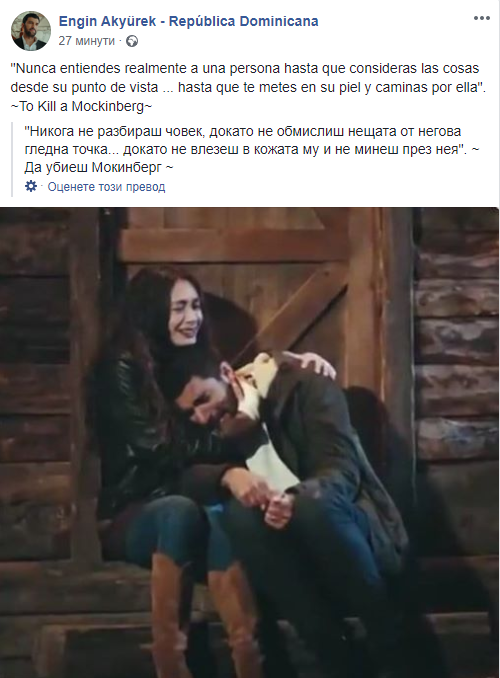Click the vertical gray quote bar beside translation
This screenshot has width=500, height=678.
click(x=12, y=159)
